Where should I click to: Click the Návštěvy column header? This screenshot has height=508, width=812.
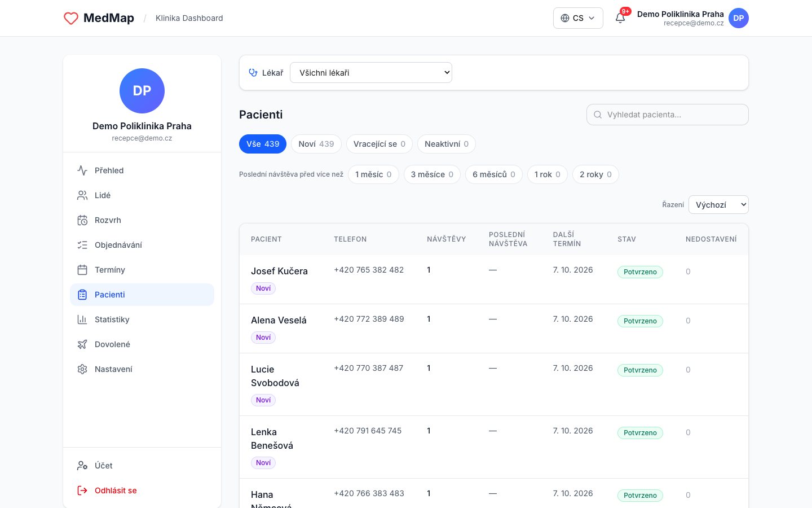pyautogui.click(x=447, y=239)
